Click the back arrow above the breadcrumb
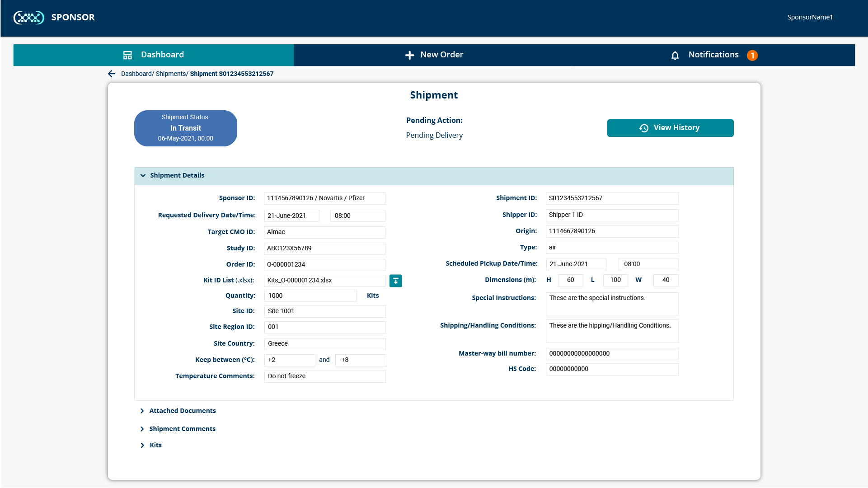868x488 pixels. point(111,74)
